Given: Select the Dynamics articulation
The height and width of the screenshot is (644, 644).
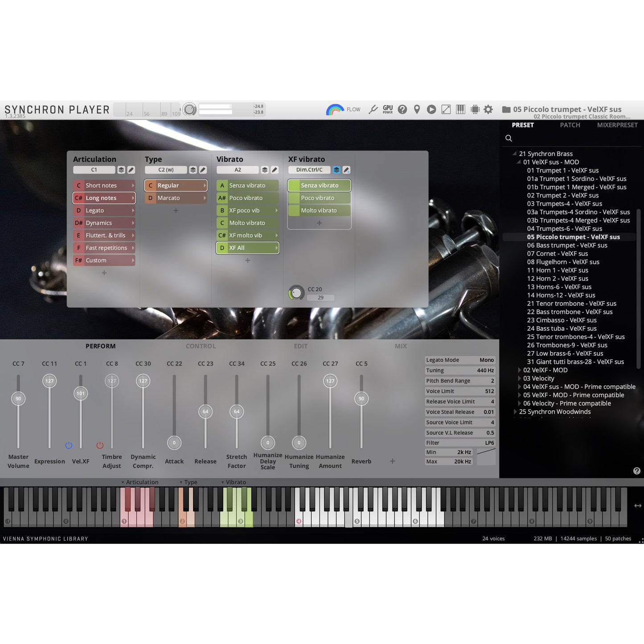Looking at the screenshot, I should coord(104,223).
